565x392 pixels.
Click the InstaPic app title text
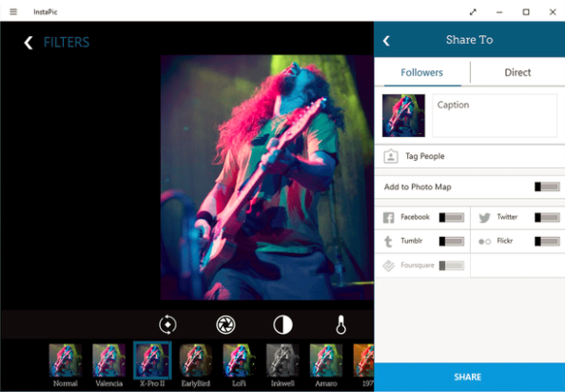46,11
